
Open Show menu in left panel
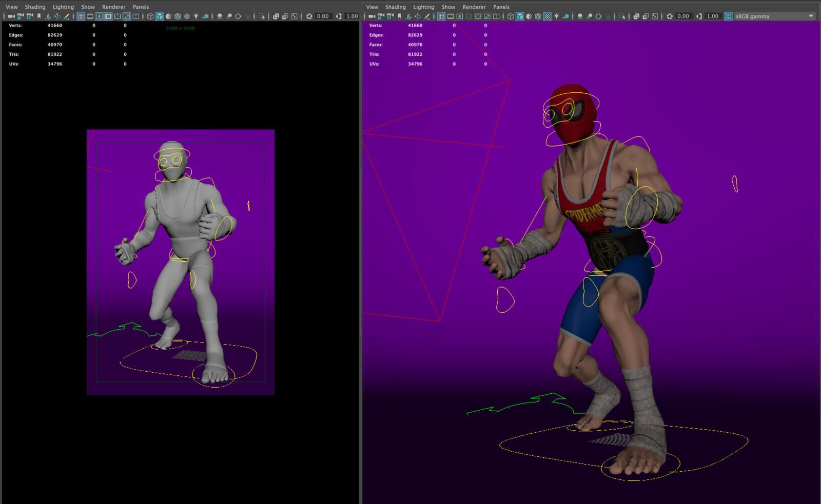tap(88, 7)
